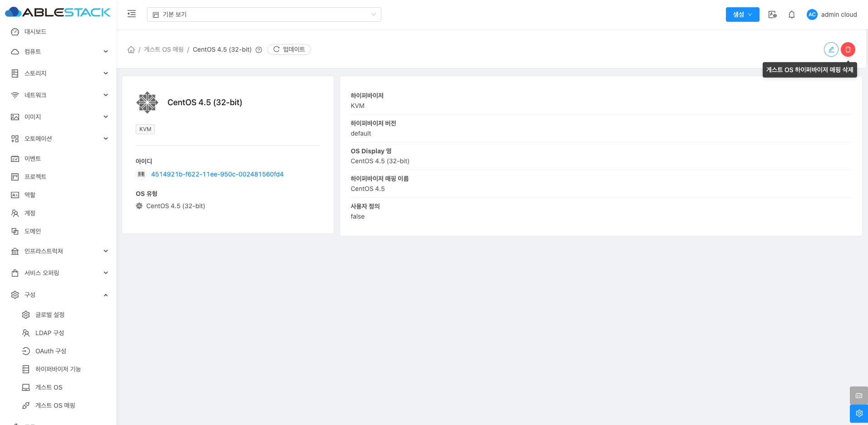Open 게스트 OS 매핑 submenu item
Viewport: 868px width, 425px height.
coord(58,405)
